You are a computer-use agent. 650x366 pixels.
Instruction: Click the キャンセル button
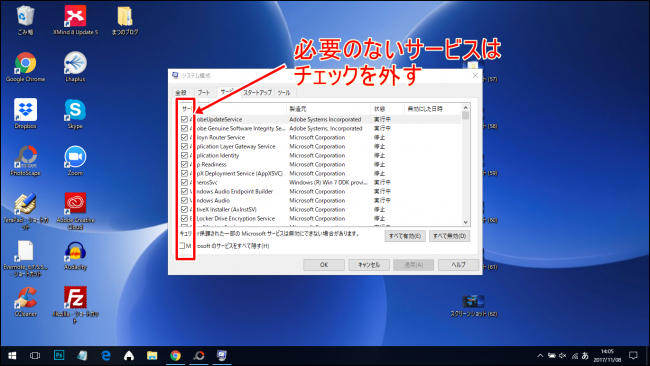pos(369,265)
